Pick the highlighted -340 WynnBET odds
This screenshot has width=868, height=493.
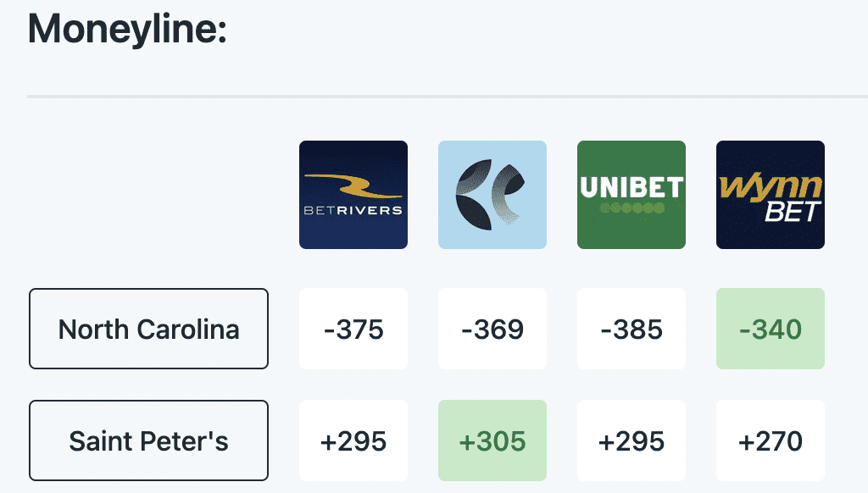click(x=770, y=329)
